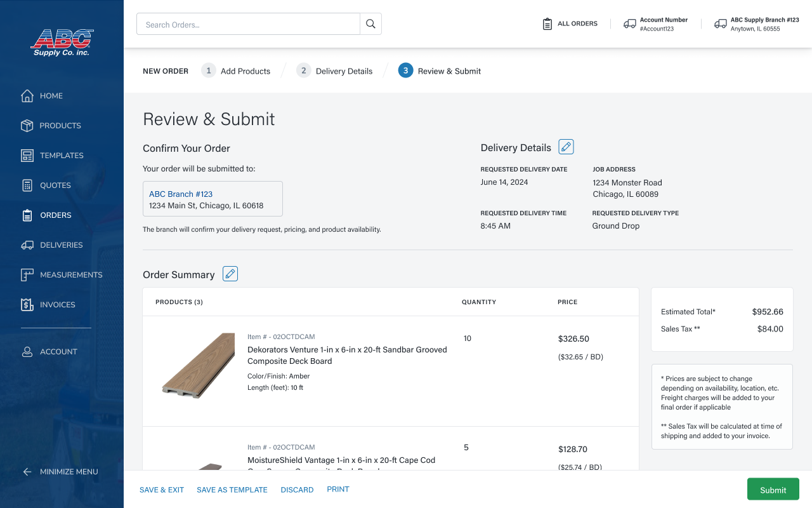Click the ABC Supply Branch truck icon
The height and width of the screenshot is (508, 812).
pos(721,24)
